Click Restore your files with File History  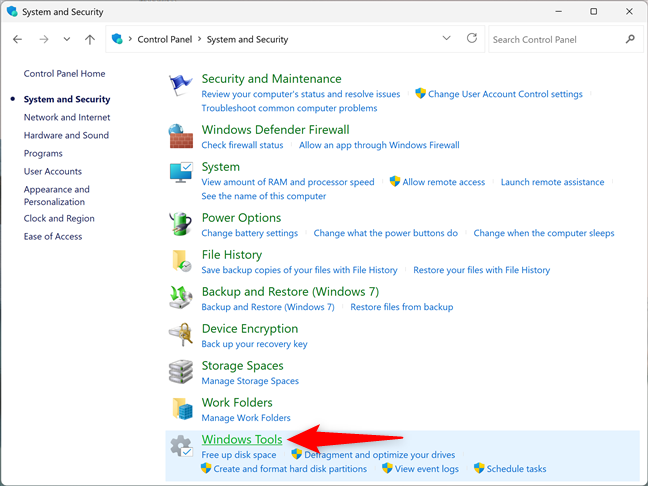tap(481, 270)
